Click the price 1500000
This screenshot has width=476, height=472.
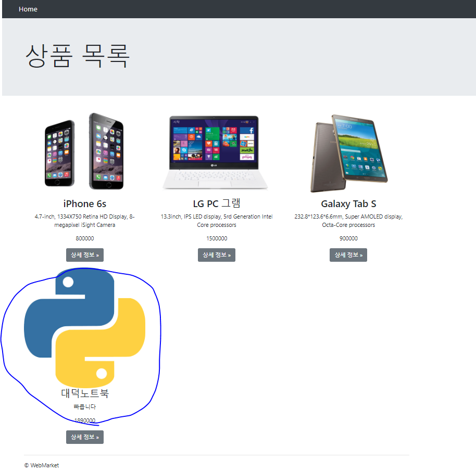(x=217, y=238)
